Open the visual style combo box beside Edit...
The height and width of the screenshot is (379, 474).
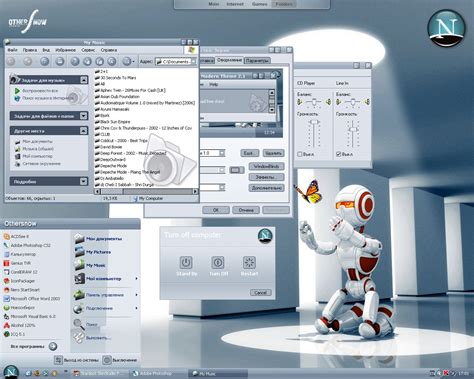coord(222,153)
